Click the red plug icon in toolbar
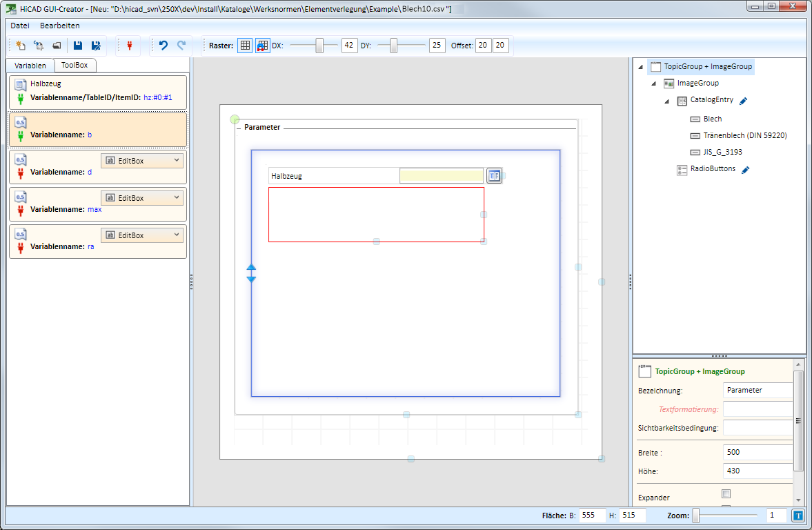Image resolution: width=812 pixels, height=530 pixels. [x=129, y=46]
